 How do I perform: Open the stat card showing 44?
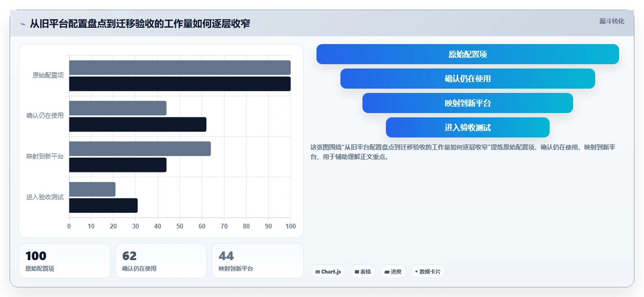[258, 261]
